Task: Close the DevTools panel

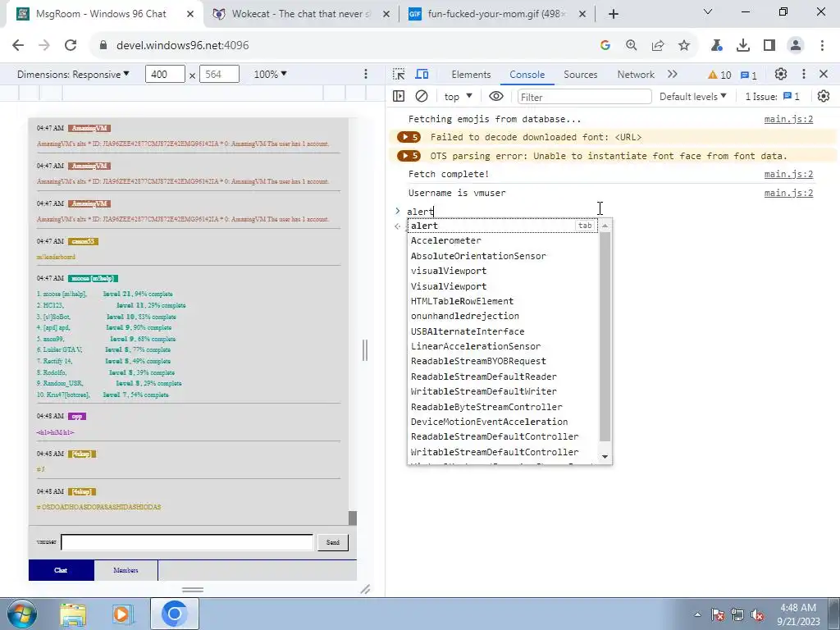Action: click(824, 75)
